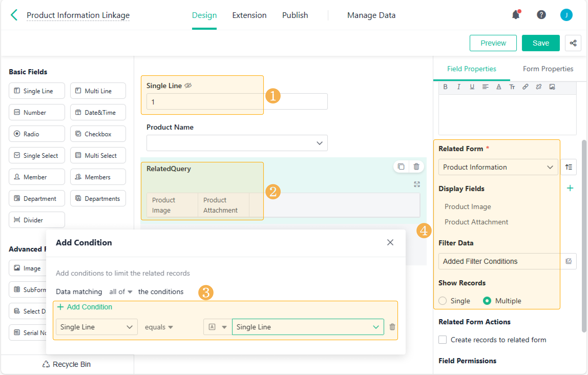Switch to Field Properties tab
This screenshot has height=375, width=588.
tap(471, 69)
